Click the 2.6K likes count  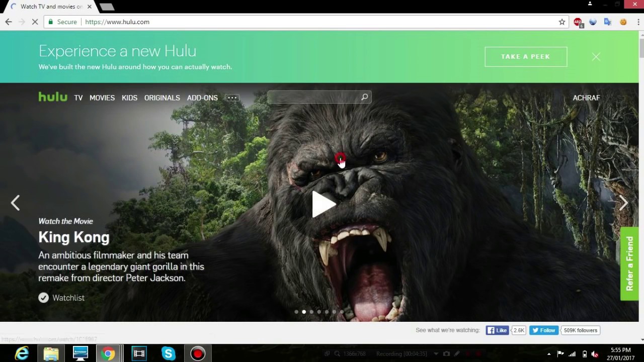(x=519, y=330)
